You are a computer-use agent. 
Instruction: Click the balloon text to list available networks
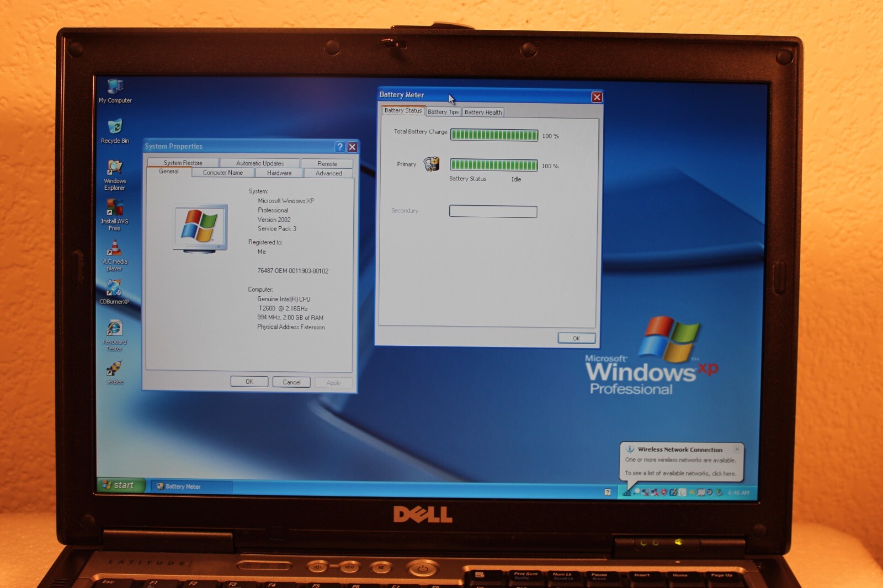(680, 473)
